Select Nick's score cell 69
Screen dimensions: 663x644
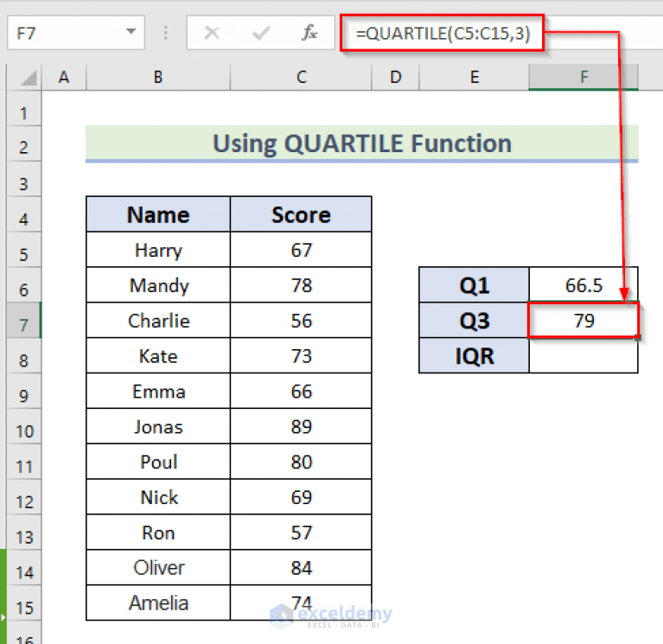(301, 497)
